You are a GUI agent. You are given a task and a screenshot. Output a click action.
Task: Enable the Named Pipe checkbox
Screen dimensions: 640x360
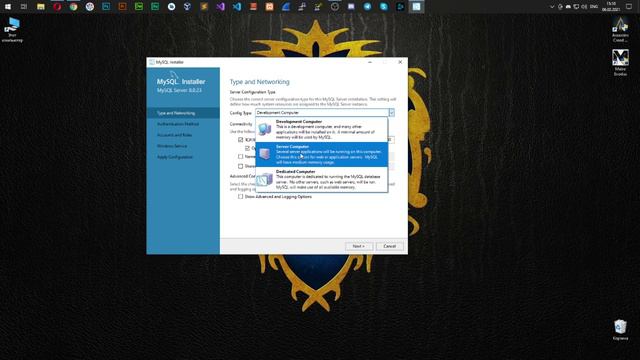click(240, 156)
